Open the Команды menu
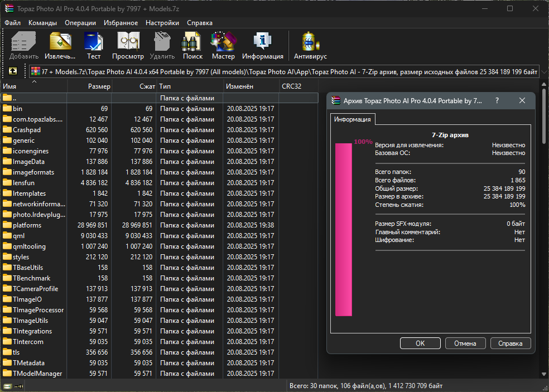 tap(43, 23)
